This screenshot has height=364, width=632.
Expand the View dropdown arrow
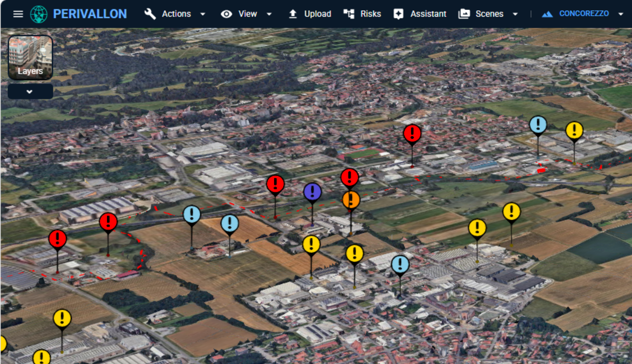269,14
